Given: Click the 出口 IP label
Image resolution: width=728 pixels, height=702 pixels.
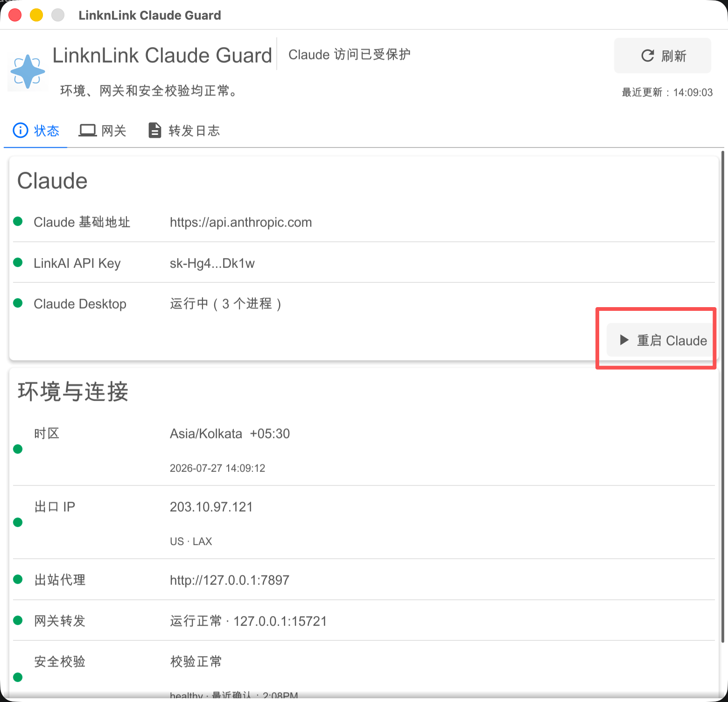Looking at the screenshot, I should tap(55, 507).
